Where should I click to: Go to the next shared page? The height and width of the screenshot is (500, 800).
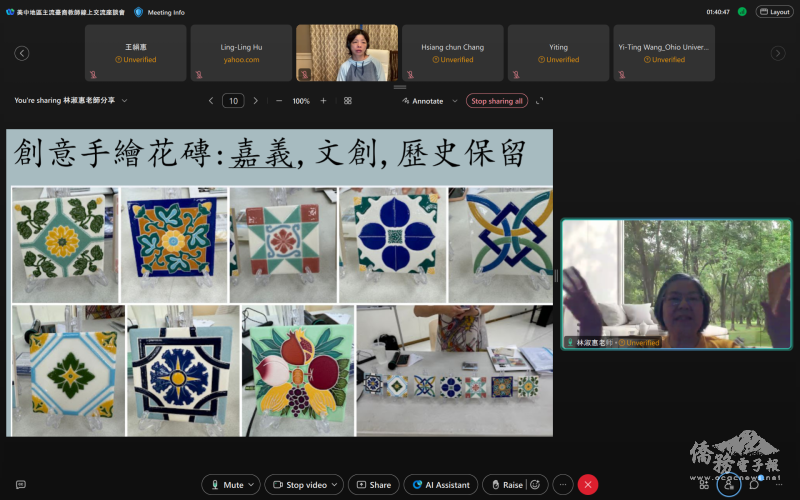(256, 101)
